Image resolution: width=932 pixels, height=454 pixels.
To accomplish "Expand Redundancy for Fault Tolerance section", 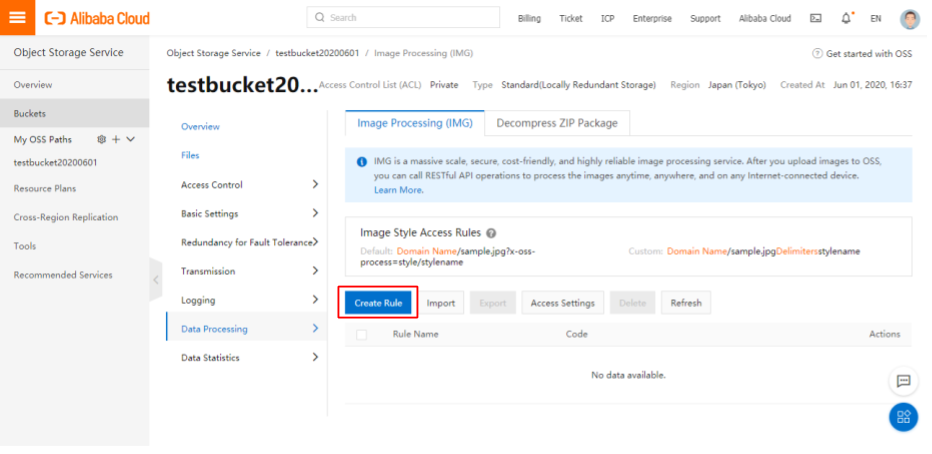I will tap(250, 242).
